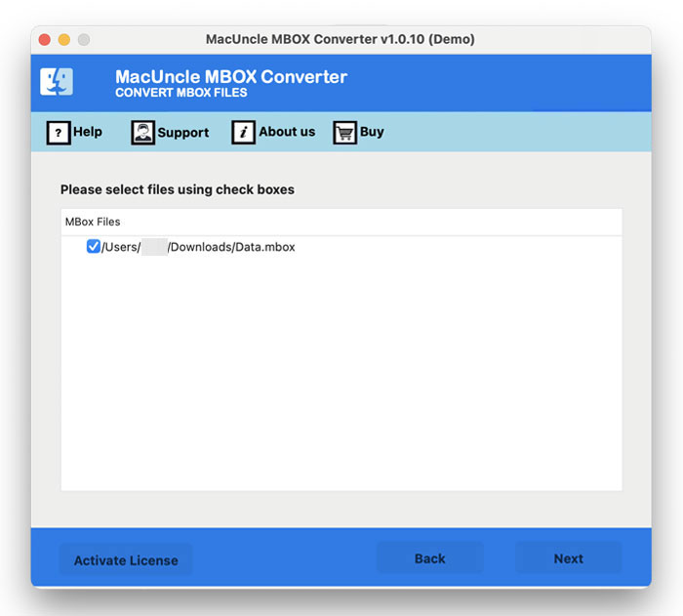
Task: Click the MBox Files column header
Action: click(341, 222)
